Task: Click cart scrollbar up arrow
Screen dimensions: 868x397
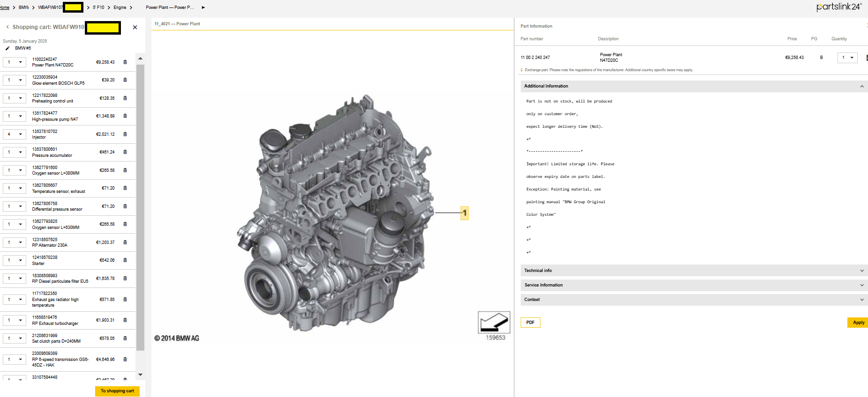Action: click(140, 59)
